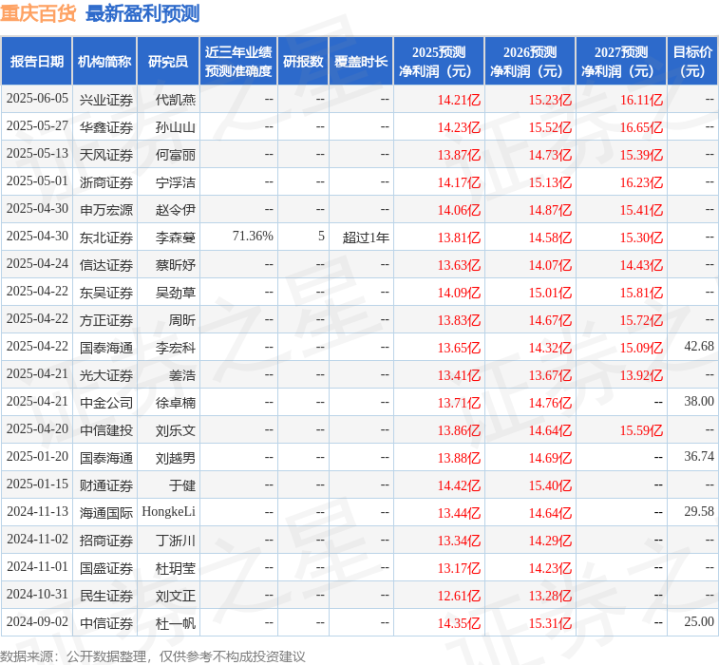Click the 近三年业绩预测准确度 column header
The height and width of the screenshot is (665, 719).
(238, 61)
